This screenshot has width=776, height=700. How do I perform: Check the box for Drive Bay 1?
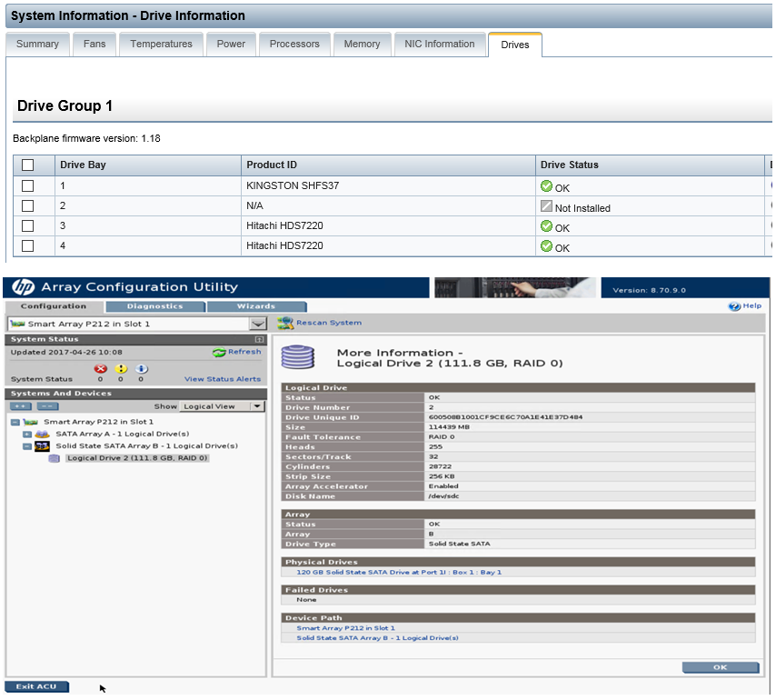[27, 186]
